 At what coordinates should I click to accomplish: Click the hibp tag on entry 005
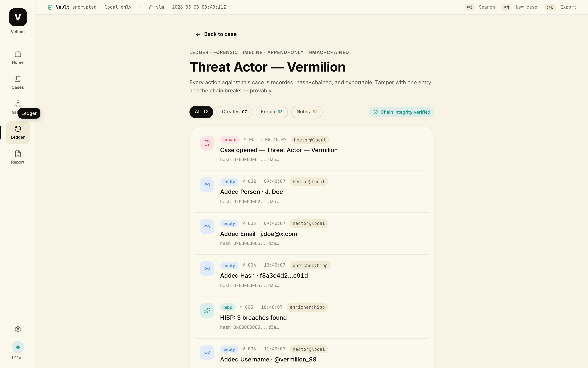click(x=228, y=307)
